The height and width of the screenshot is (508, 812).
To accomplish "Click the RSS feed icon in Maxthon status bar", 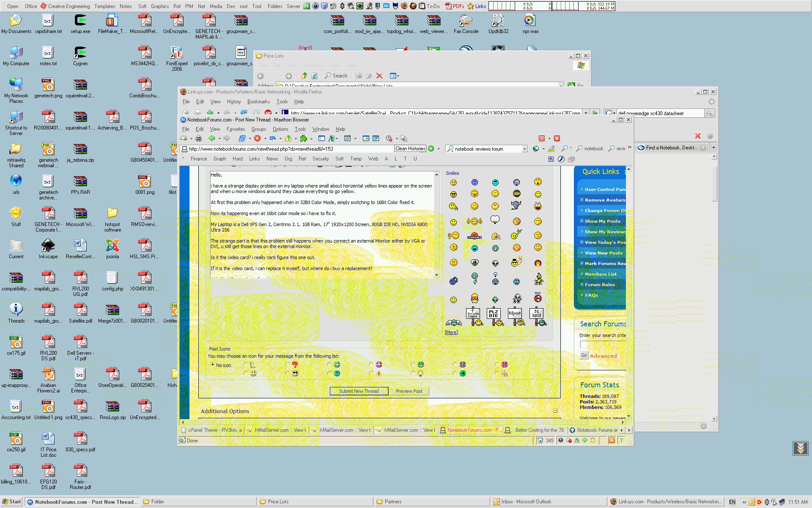I will [612, 441].
